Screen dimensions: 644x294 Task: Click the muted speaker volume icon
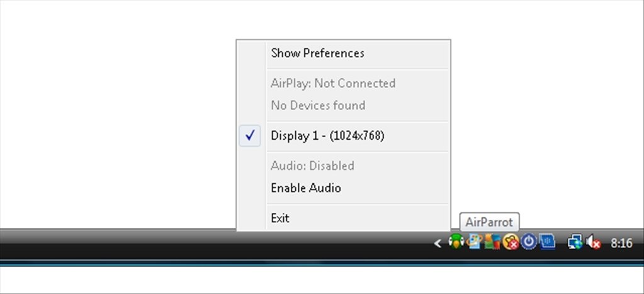593,242
